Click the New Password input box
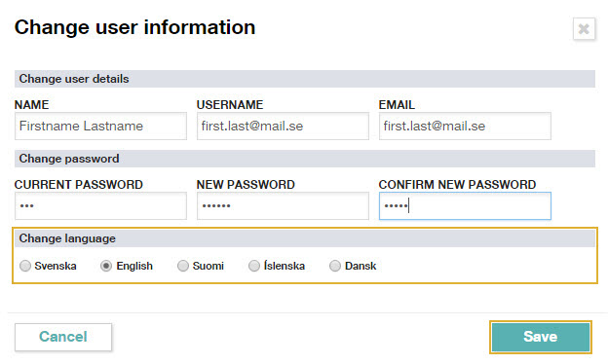 [x=283, y=206]
